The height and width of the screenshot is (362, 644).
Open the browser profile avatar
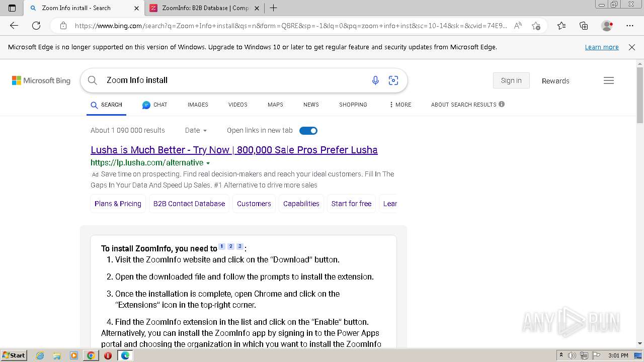607,26
